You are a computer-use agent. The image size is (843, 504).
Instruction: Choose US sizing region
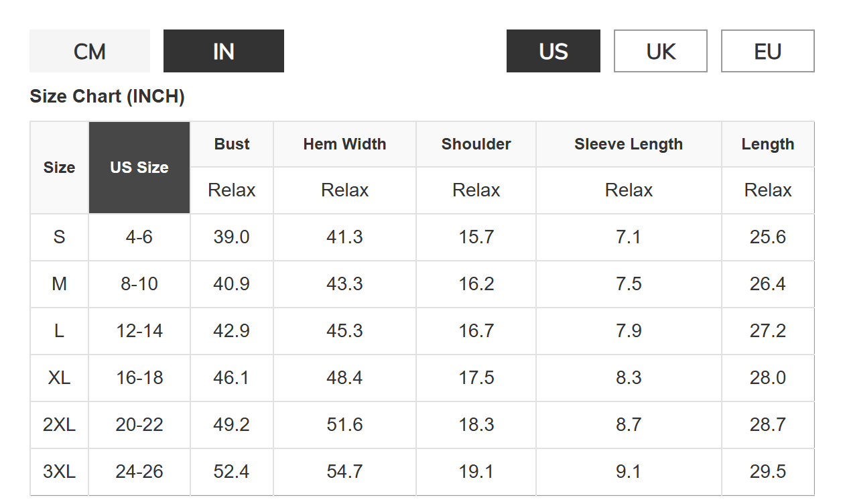(x=553, y=52)
